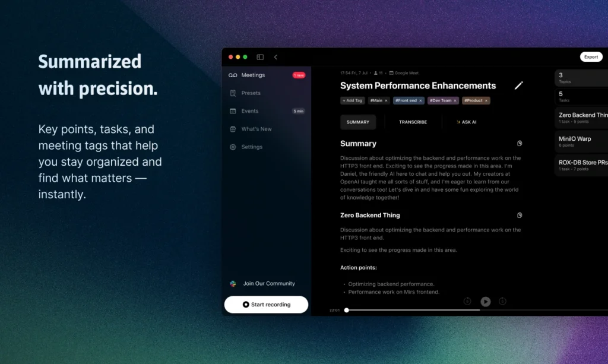Click the playback slider handle

[347, 310]
